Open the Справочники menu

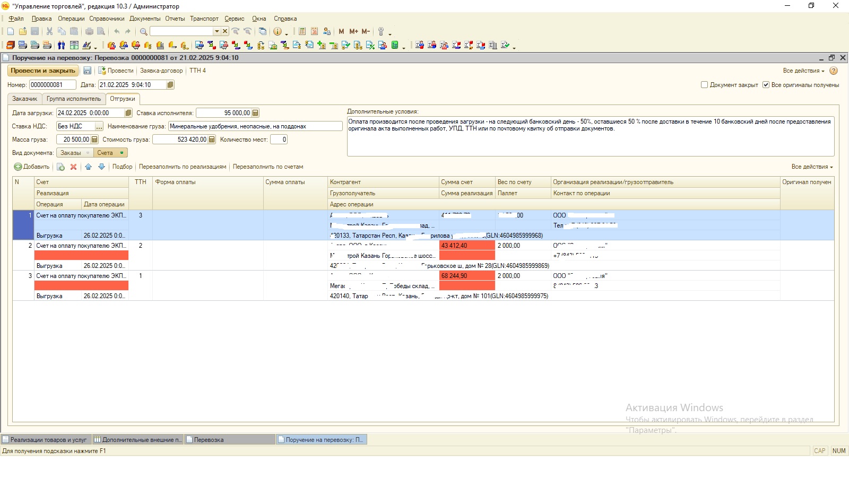107,19
